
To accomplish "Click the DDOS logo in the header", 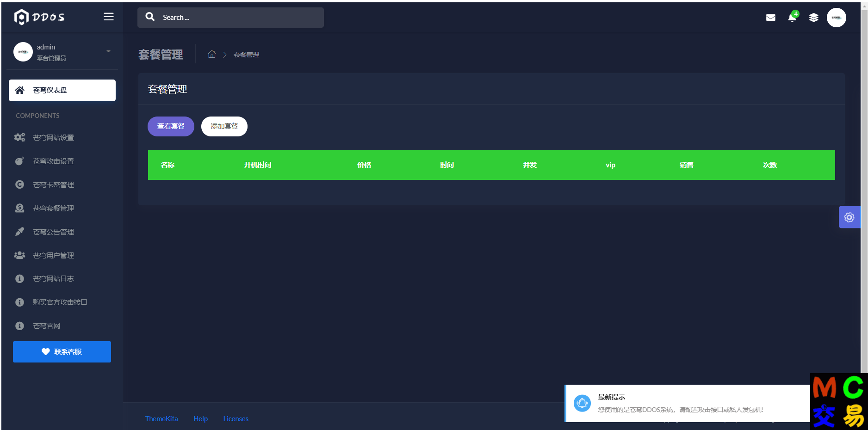I will click(x=39, y=17).
